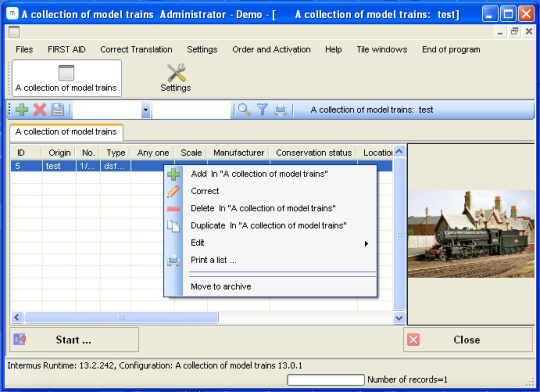This screenshot has width=540, height=392.
Task: Choose Duplicate In "A collection of model trains"
Action: (269, 226)
